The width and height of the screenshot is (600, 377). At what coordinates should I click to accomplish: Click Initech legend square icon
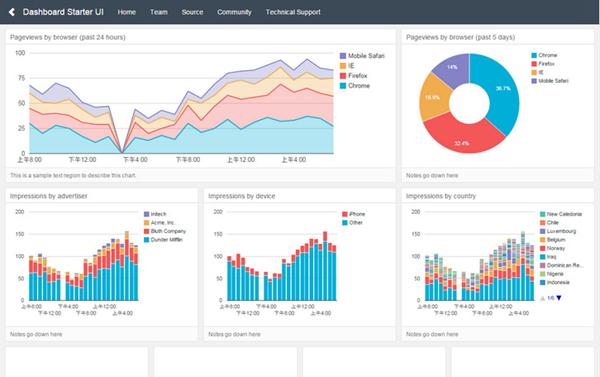146,214
